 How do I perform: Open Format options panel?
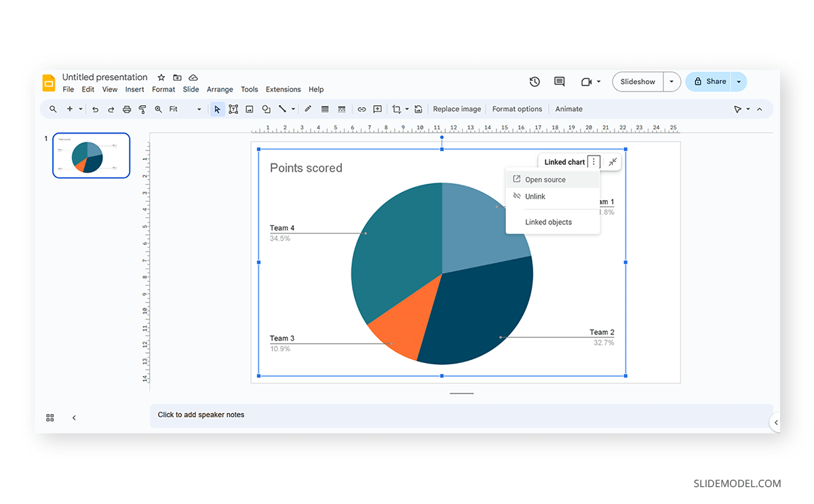click(517, 109)
